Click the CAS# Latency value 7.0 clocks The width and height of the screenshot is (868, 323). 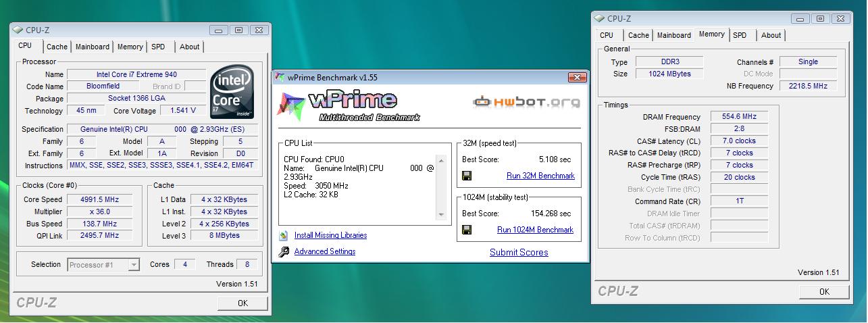point(739,141)
